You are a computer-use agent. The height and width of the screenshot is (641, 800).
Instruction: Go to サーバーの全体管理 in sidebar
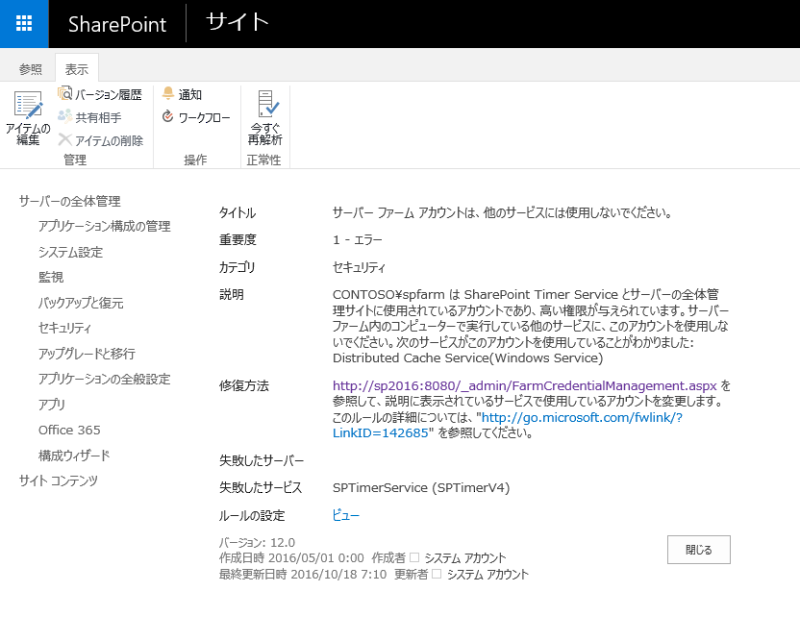[x=70, y=201]
